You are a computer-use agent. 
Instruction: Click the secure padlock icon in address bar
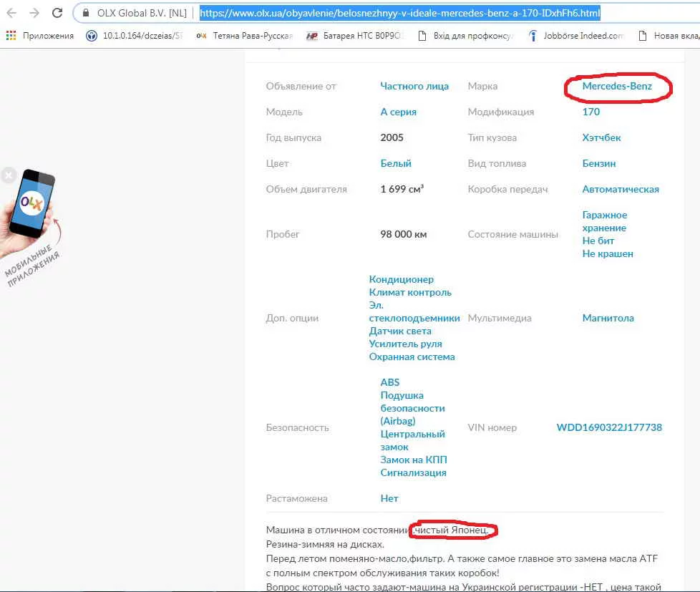[x=86, y=13]
